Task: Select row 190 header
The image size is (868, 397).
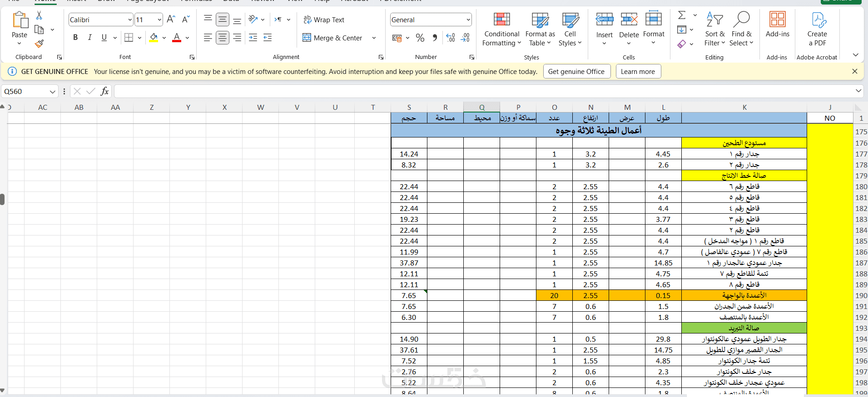Action: pos(861,295)
